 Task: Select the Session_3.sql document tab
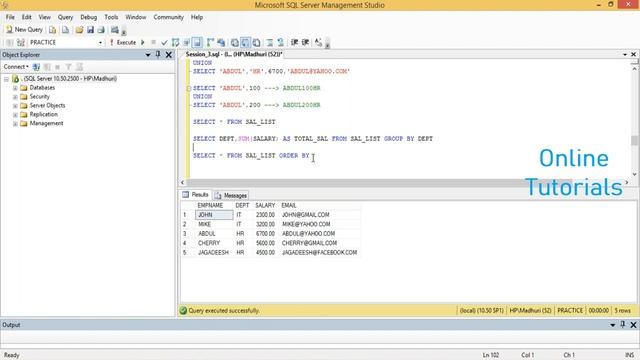233,54
